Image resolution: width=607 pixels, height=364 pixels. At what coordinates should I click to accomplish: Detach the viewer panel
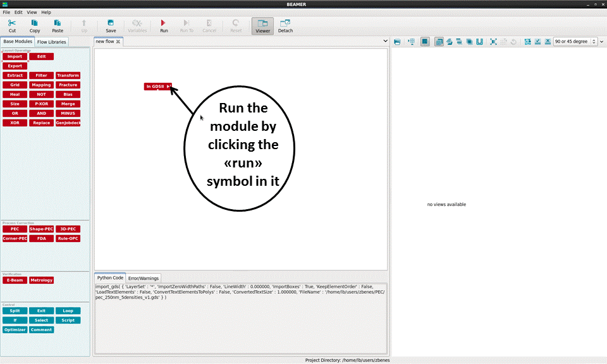[285, 26]
